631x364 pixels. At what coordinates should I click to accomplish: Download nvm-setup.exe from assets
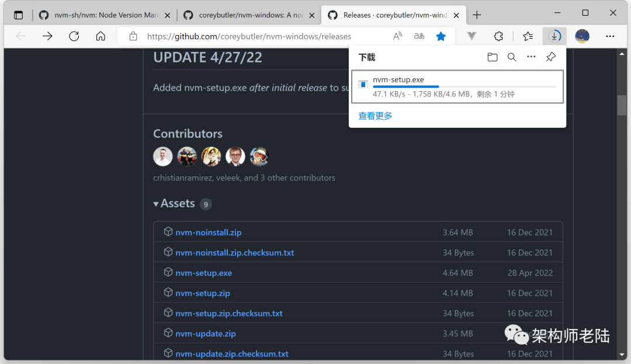click(x=204, y=273)
